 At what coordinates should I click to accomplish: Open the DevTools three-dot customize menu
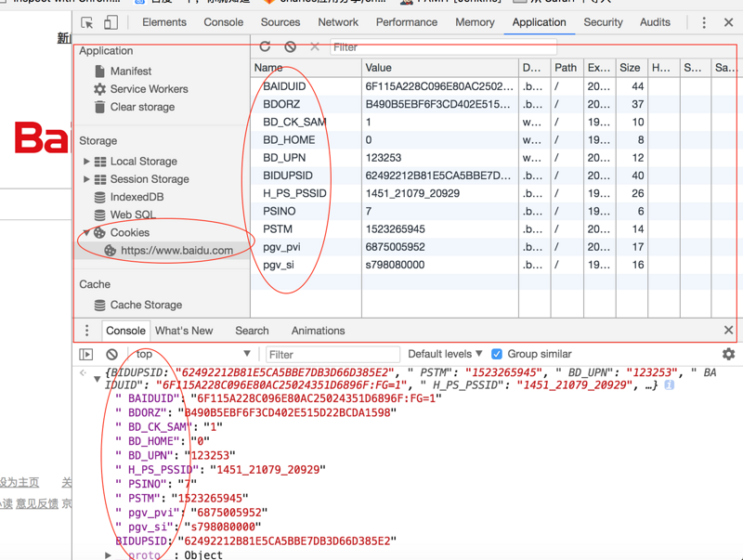(704, 22)
